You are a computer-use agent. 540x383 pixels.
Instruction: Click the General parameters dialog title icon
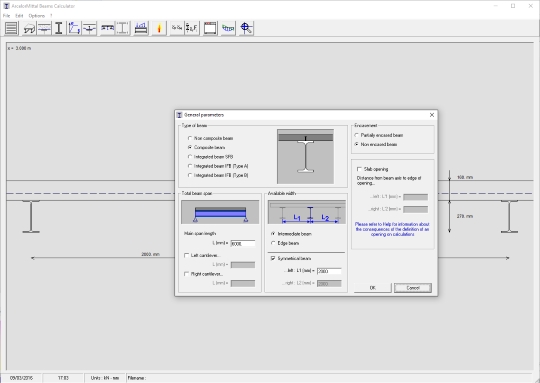(x=179, y=115)
